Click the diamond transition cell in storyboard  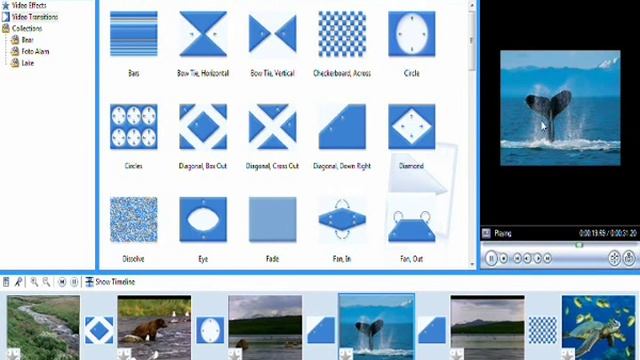point(99,330)
